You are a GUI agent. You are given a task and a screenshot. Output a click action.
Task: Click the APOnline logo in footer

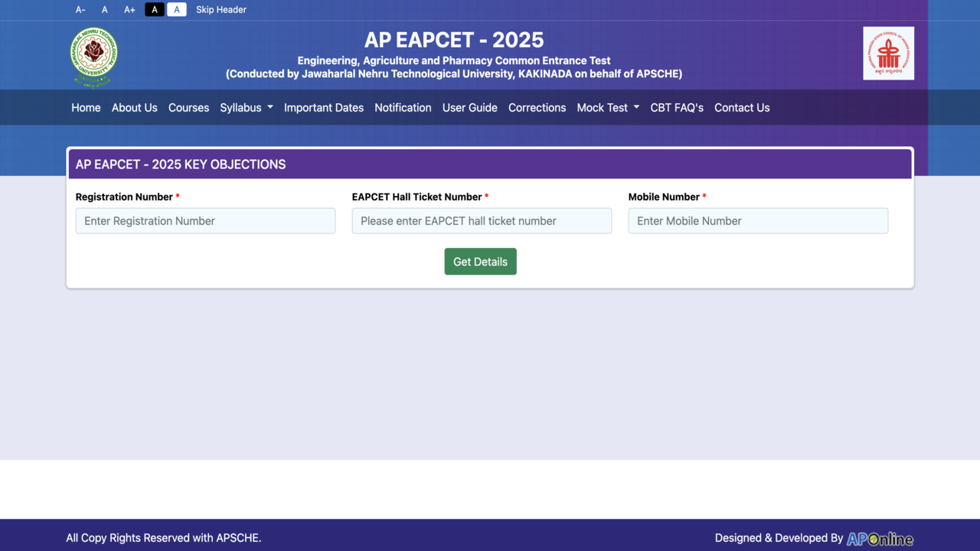880,539
